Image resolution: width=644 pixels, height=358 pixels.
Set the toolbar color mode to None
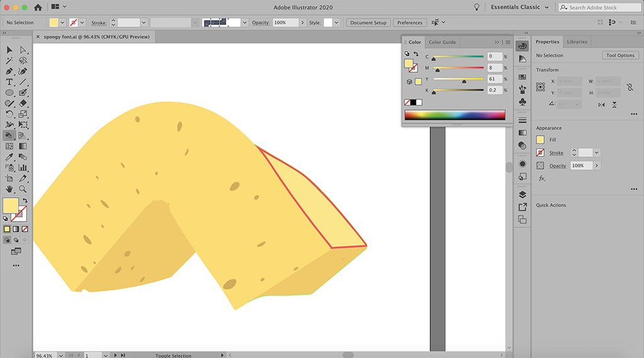[x=25, y=229]
